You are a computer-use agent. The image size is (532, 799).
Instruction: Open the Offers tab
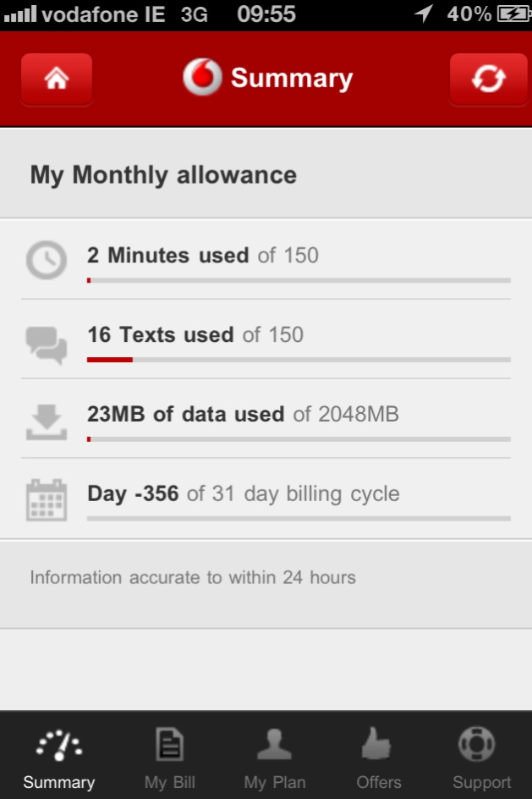pyautogui.click(x=379, y=756)
